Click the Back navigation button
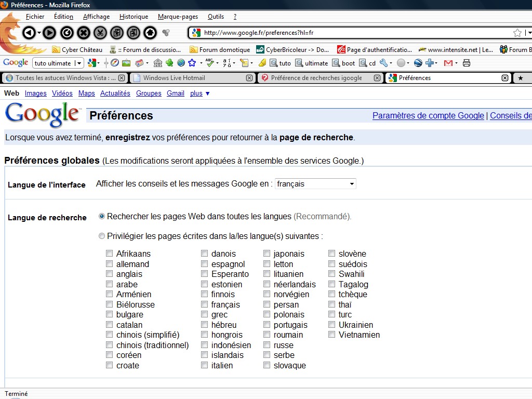The image size is (532, 399). [x=29, y=33]
